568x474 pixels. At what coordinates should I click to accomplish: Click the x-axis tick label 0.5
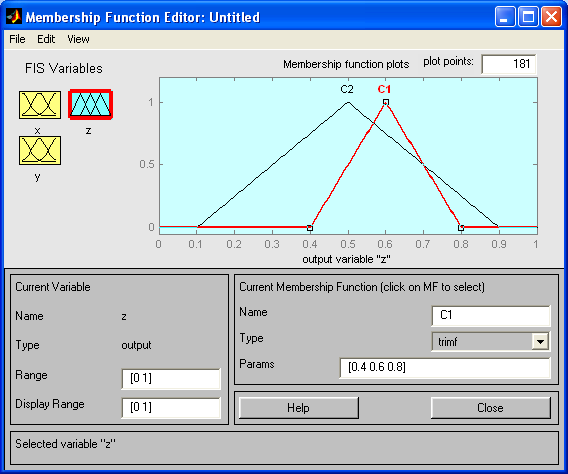click(x=348, y=244)
